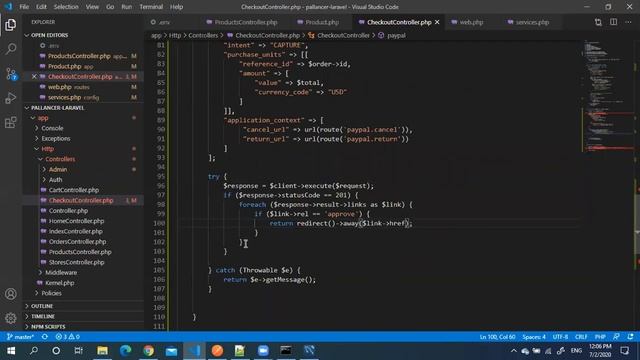Open the Selection menu
Image resolution: width=640 pixels, height=360 pixels.
(x=66, y=7)
